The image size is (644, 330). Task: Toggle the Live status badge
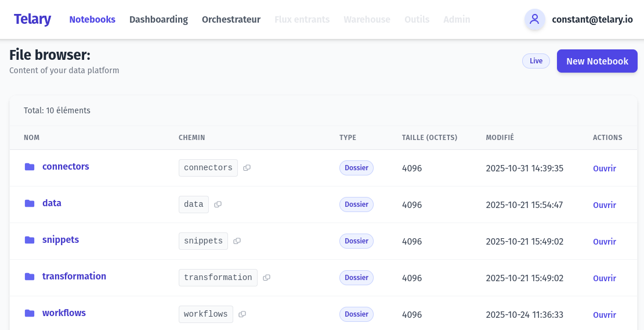(536, 61)
